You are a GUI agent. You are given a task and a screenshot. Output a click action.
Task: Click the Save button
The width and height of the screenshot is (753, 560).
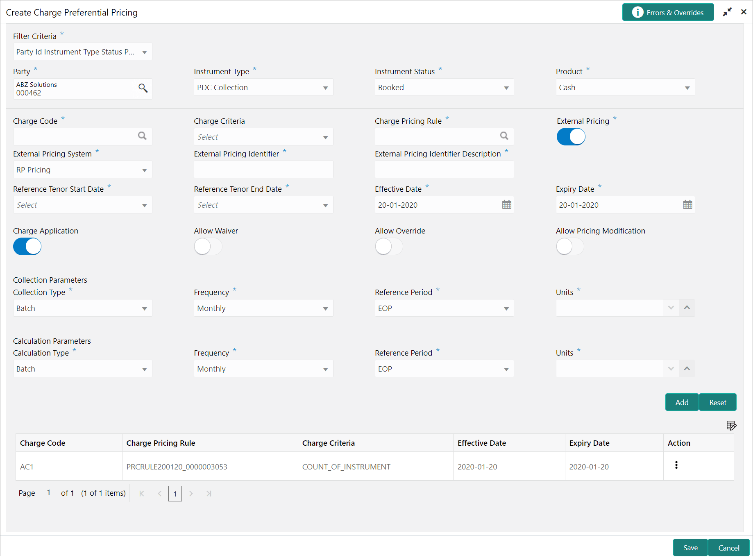point(690,548)
